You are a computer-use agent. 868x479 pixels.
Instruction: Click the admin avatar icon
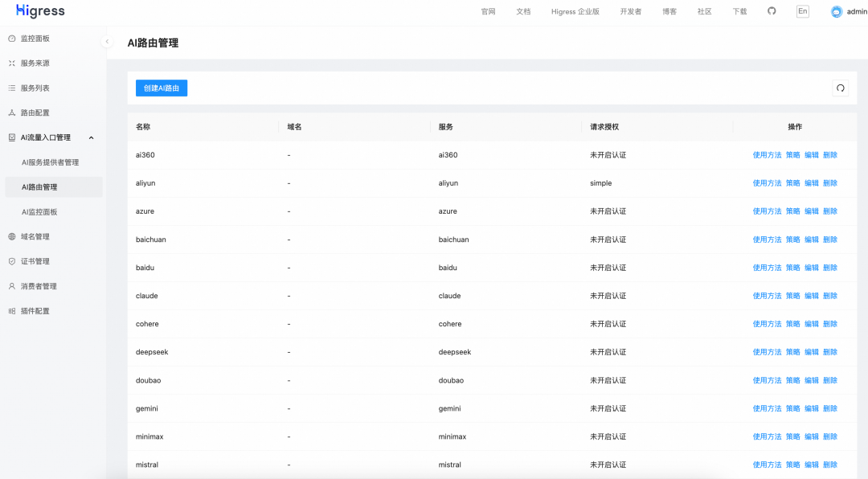pos(837,12)
